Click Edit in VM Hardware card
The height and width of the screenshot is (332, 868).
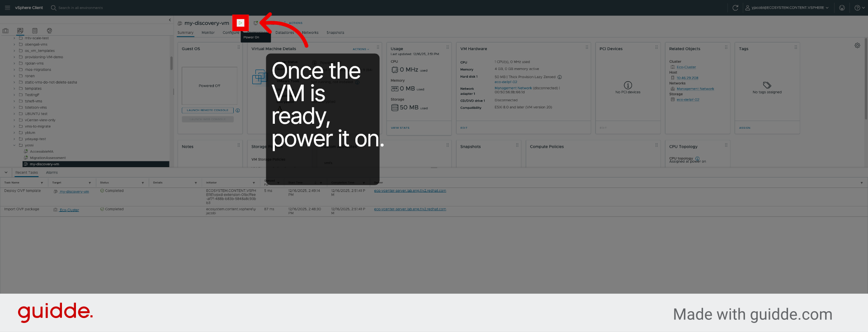point(464,128)
